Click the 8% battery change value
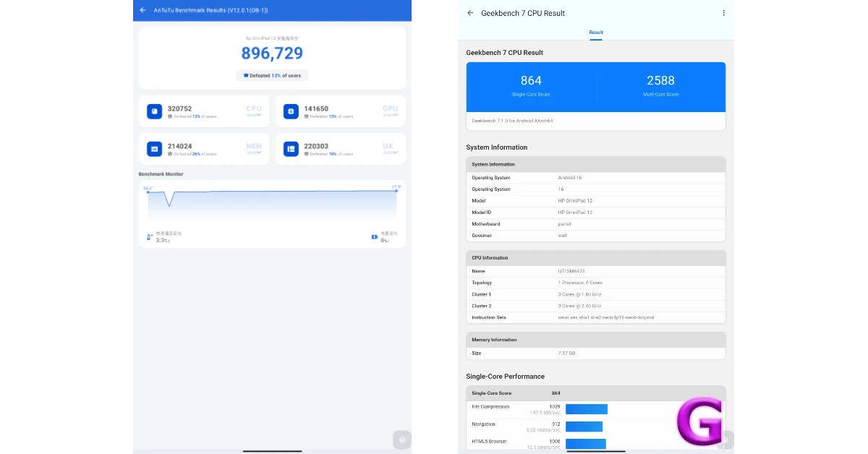868x454 pixels. 385,240
